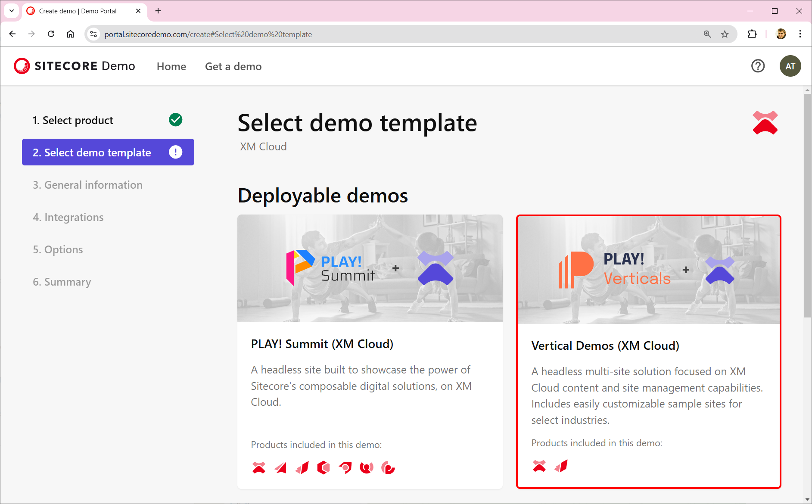This screenshot has width=812, height=504.
Task: Click the hexagonal Content Hub product icon
Action: tap(324, 467)
